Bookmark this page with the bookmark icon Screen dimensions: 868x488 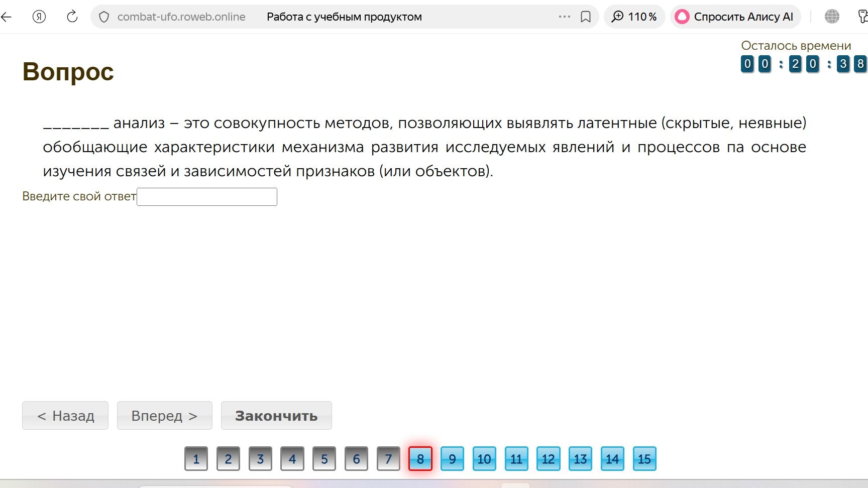coord(586,17)
